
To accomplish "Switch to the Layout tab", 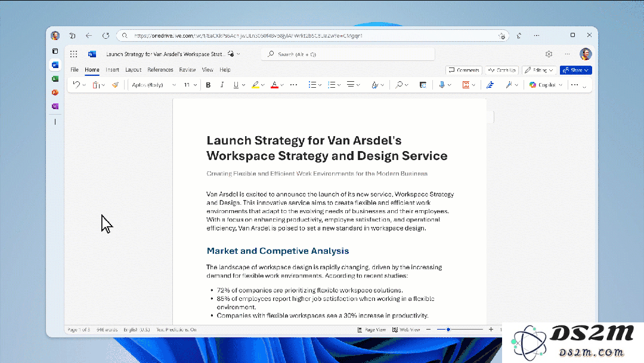I will [x=133, y=70].
